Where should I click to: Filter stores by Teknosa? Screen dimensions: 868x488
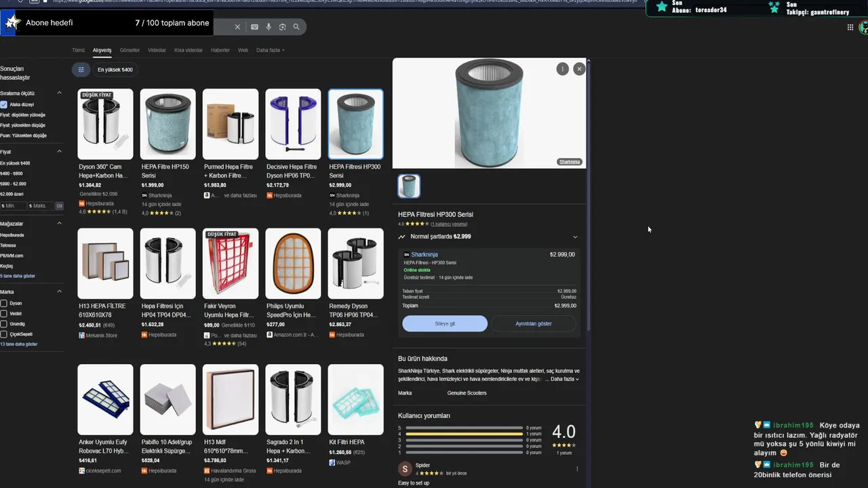(8, 245)
